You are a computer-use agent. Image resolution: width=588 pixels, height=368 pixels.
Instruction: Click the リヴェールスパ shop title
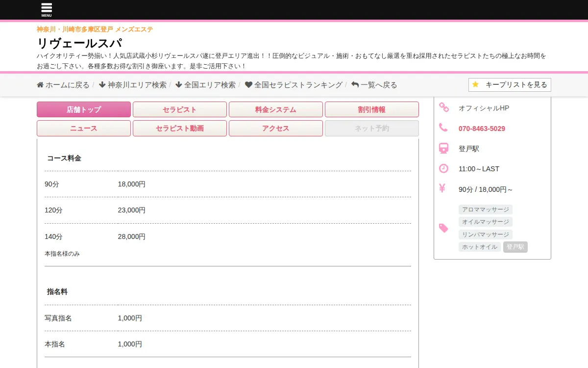point(79,43)
